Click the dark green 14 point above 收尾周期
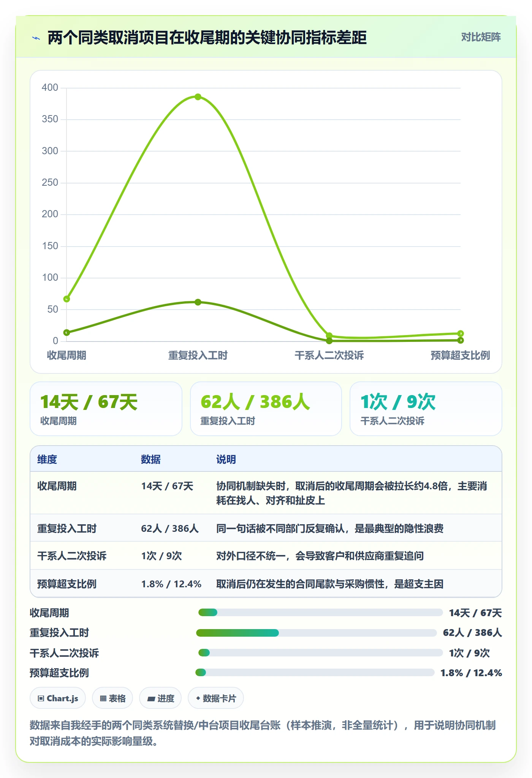 coord(66,332)
